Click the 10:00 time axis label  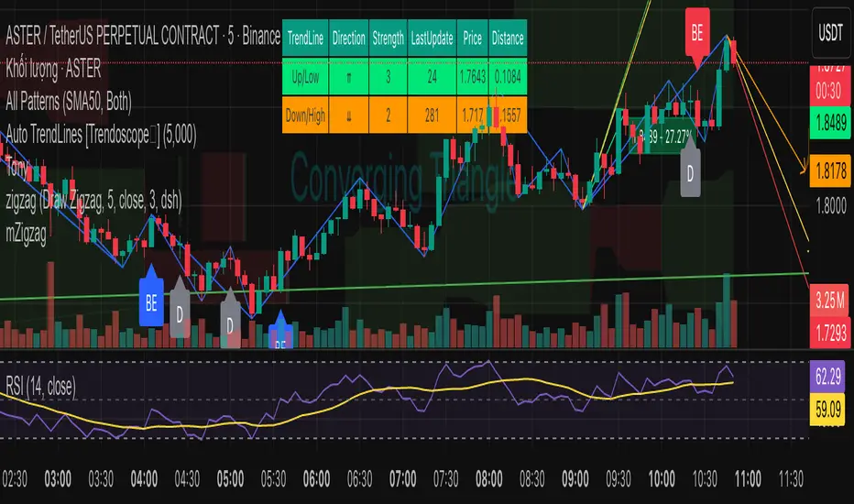(662, 479)
